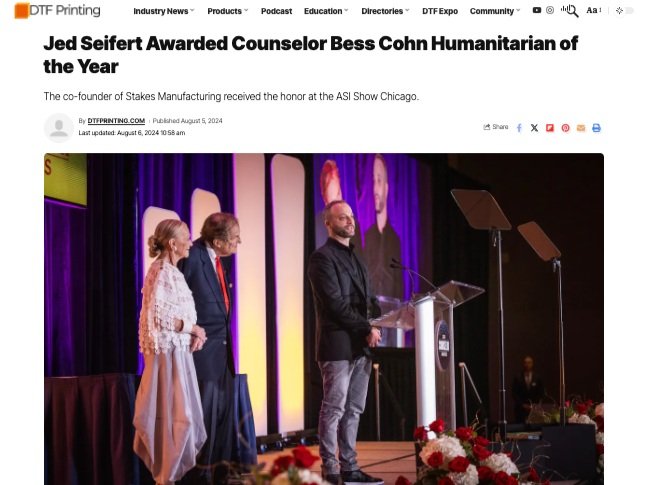Toggle the dark mode switch

click(625, 11)
